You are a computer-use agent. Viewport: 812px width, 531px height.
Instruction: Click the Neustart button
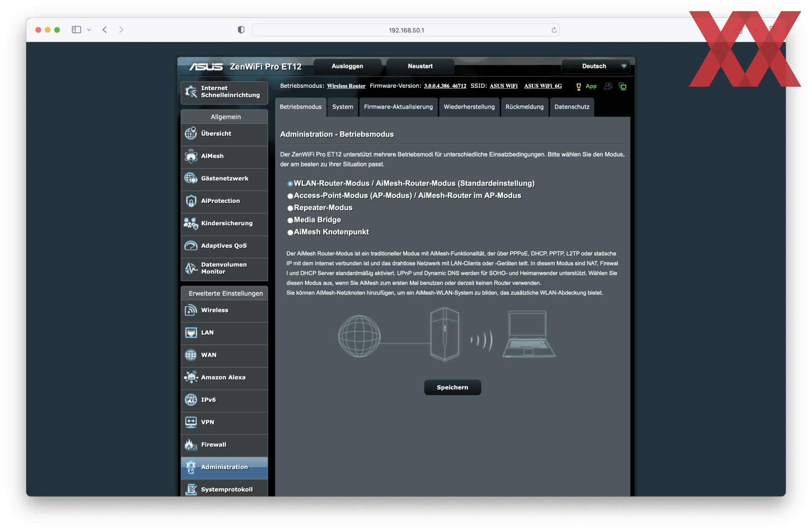pyautogui.click(x=420, y=66)
